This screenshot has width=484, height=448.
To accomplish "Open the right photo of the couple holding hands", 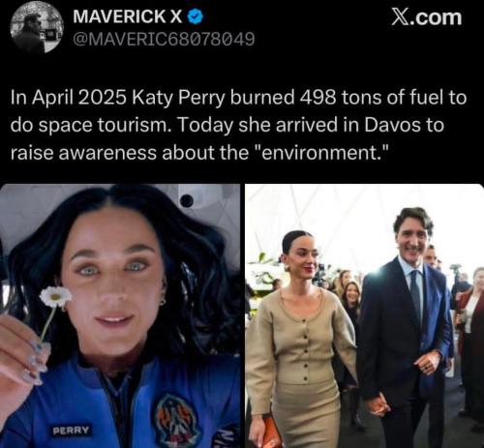I will pyautogui.click(x=364, y=315).
